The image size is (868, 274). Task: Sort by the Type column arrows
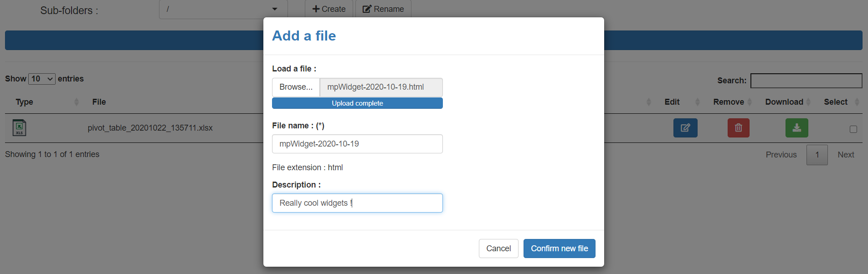point(76,102)
